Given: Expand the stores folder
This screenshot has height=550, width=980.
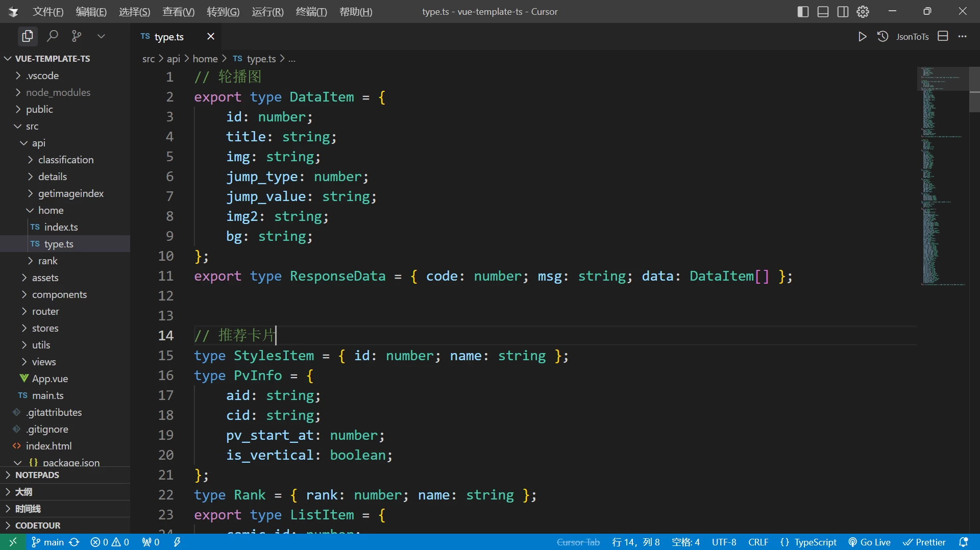Looking at the screenshot, I should (65, 328).
